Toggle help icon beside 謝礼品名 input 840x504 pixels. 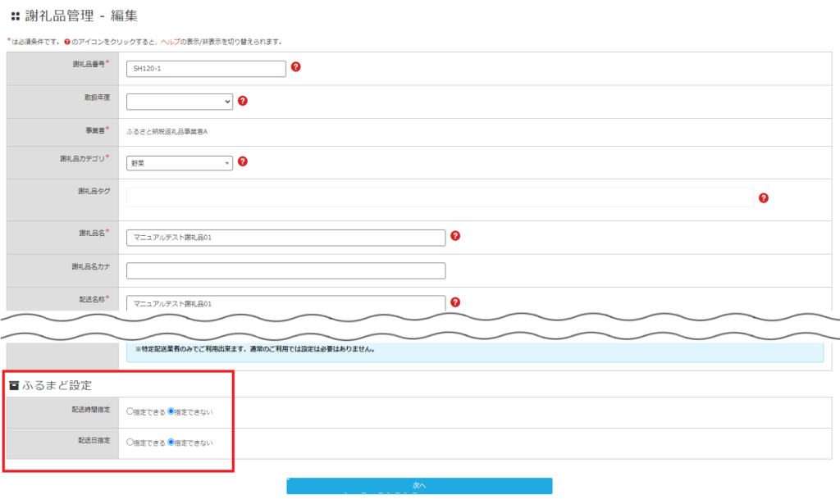pos(455,236)
